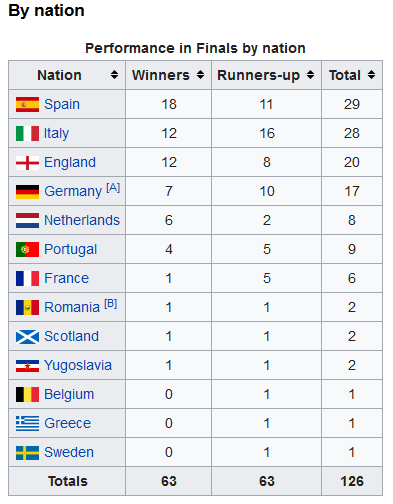Click the Romania flag icon
Image resolution: width=393 pixels, height=504 pixels.
tap(27, 308)
